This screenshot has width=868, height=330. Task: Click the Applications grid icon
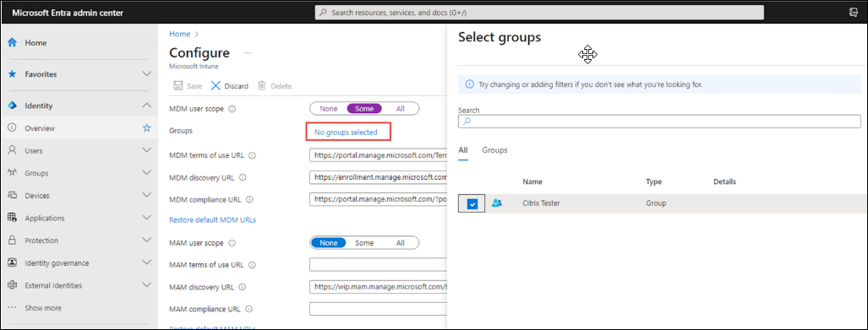tap(12, 218)
